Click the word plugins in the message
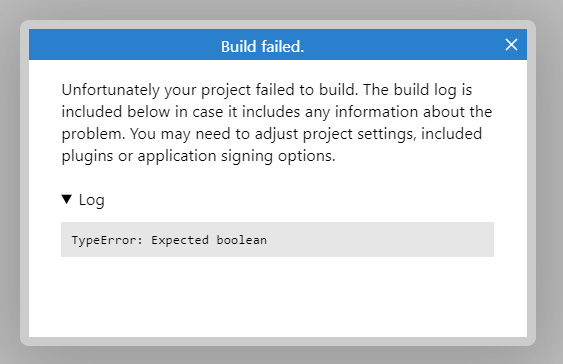This screenshot has height=364, width=563. (87, 156)
